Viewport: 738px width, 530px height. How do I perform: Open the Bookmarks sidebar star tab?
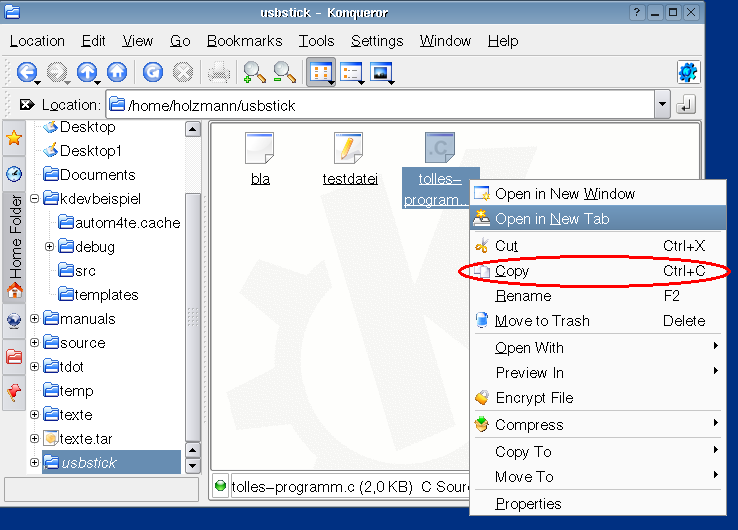pyautogui.click(x=14, y=138)
